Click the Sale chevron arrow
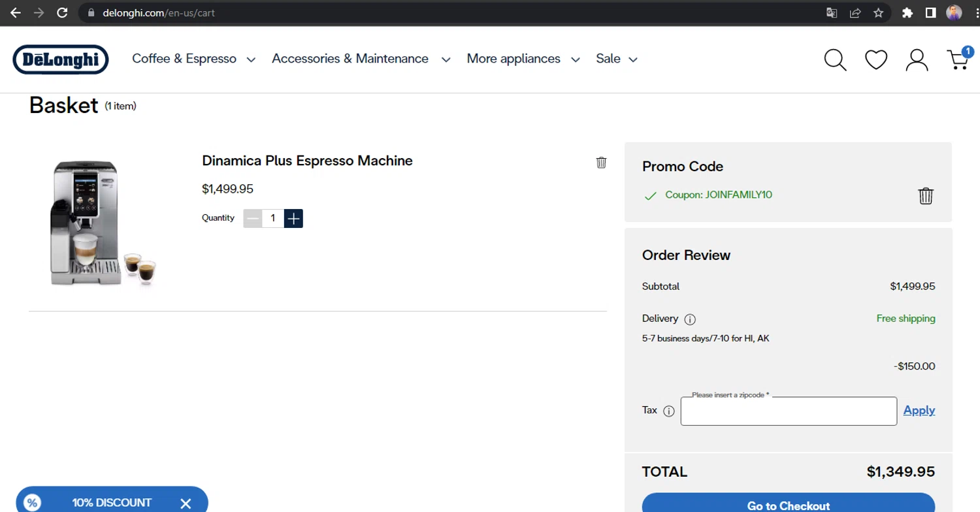This screenshot has width=980, height=512. tap(632, 59)
